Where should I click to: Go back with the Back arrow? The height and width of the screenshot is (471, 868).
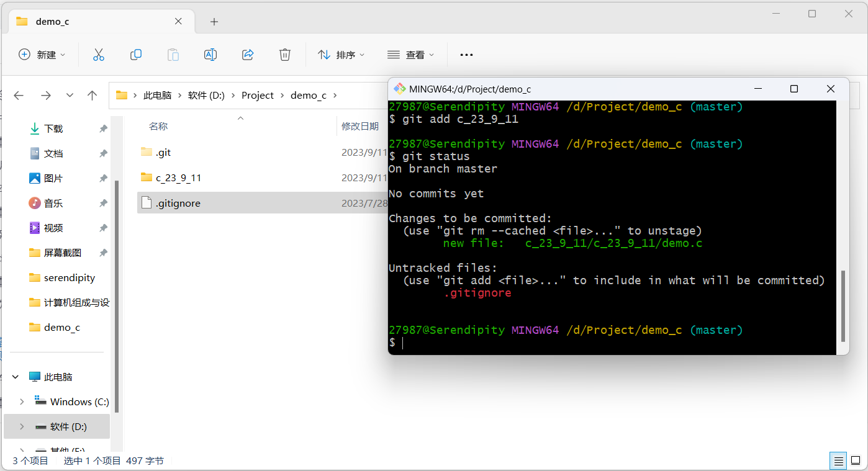click(19, 95)
